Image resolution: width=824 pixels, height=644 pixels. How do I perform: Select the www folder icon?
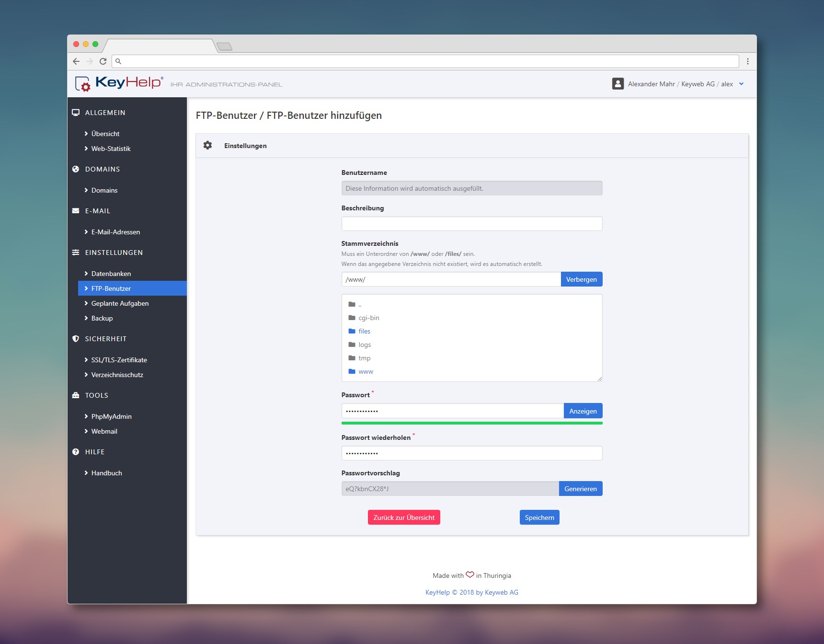click(x=352, y=371)
